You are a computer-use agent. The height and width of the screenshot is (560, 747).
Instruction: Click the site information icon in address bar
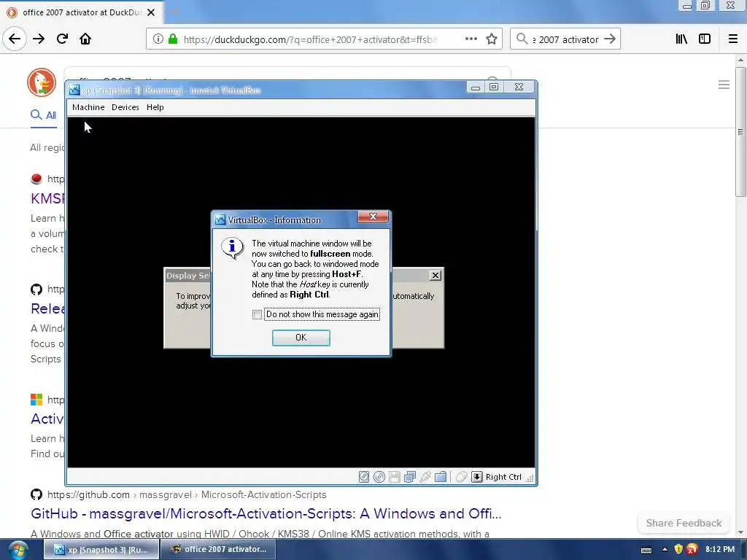pos(158,39)
